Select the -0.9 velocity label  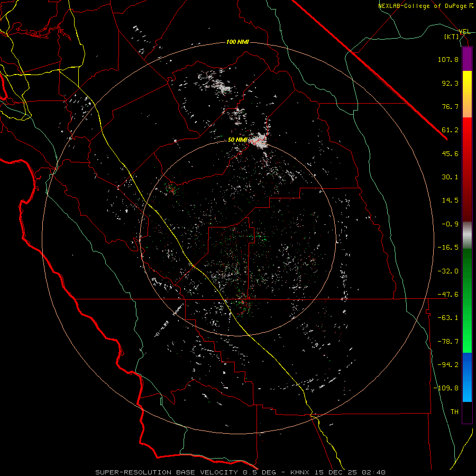(x=450, y=224)
